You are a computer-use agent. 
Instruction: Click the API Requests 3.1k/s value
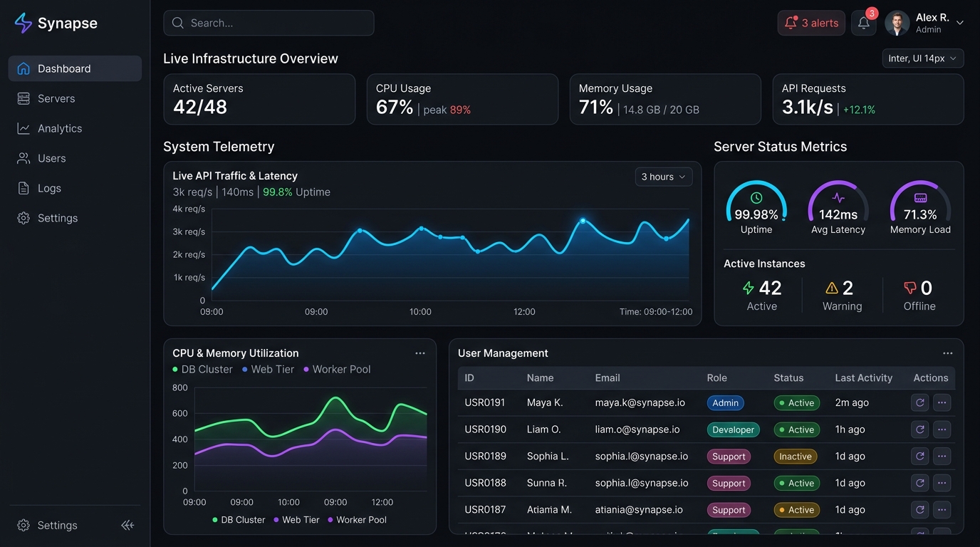pyautogui.click(x=808, y=108)
